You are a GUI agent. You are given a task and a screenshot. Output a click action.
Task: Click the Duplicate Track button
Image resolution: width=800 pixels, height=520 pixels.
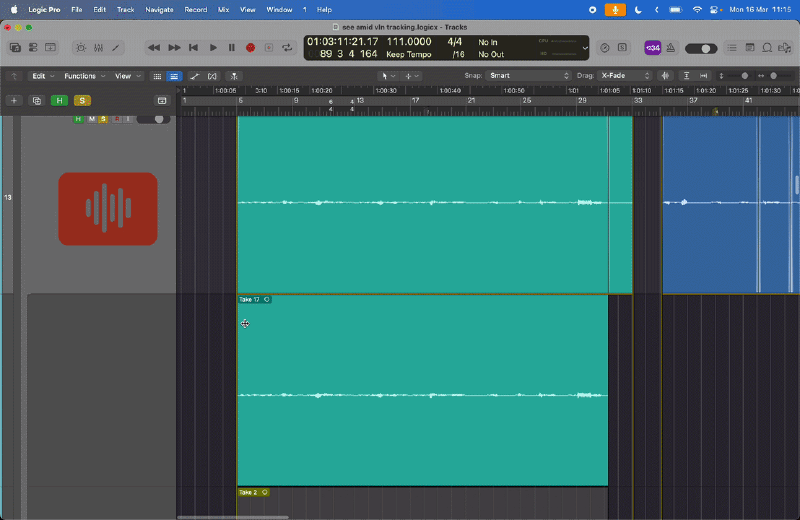[x=37, y=101]
